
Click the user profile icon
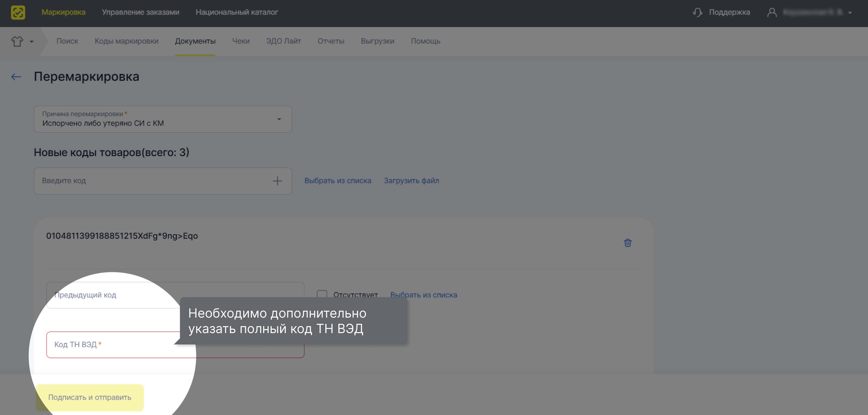(772, 13)
